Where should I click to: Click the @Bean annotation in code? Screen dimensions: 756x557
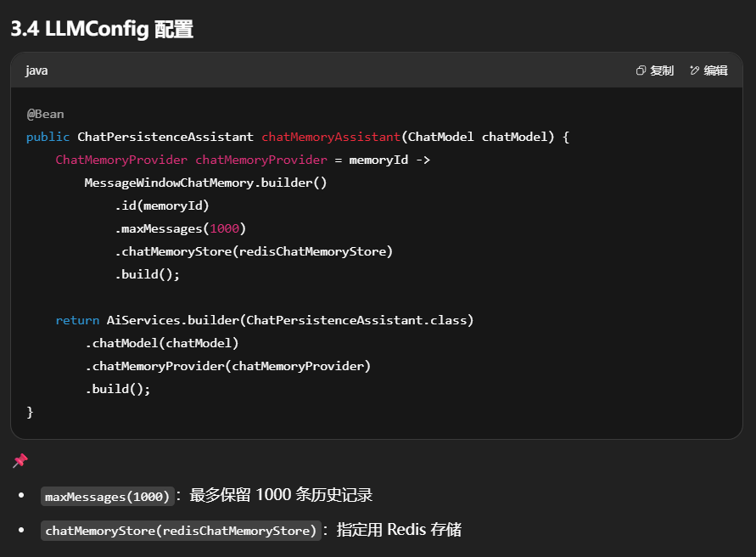(45, 114)
